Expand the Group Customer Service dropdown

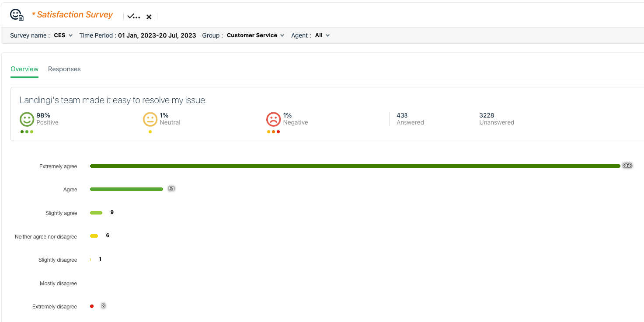255,35
